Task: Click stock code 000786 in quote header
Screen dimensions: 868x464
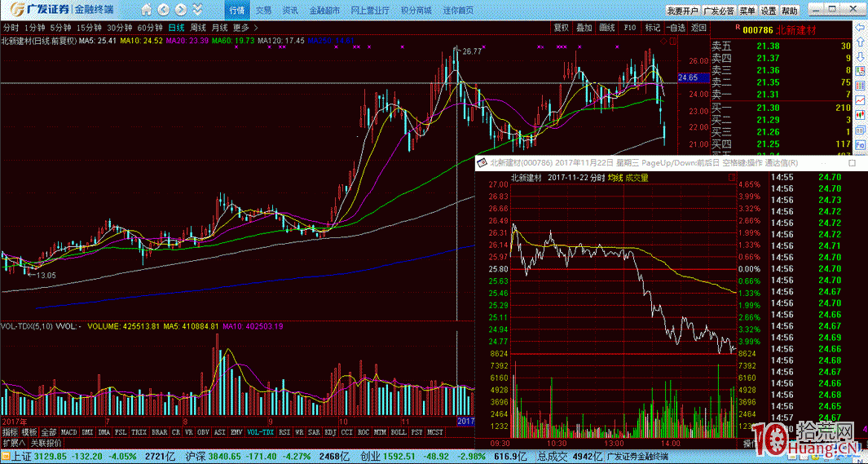Action: pyautogui.click(x=758, y=31)
